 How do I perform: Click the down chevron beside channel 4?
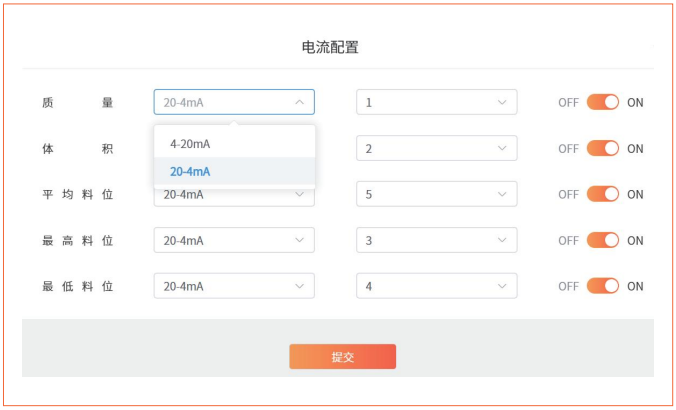click(x=502, y=286)
